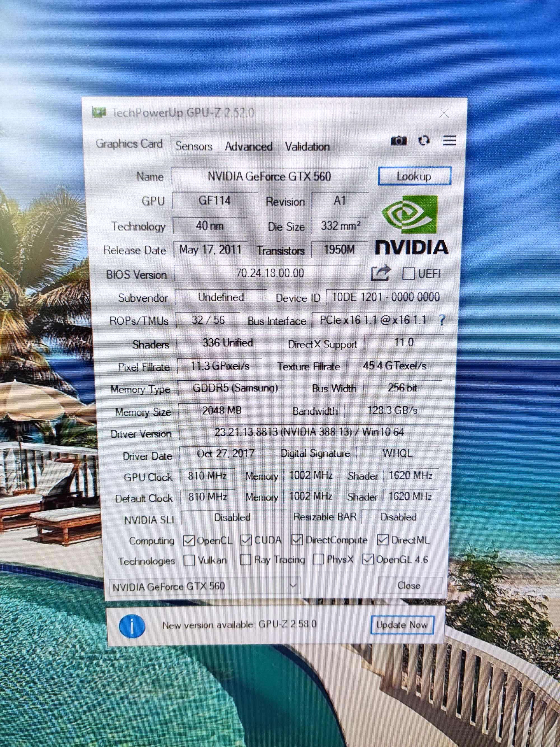
Task: Click Default Clock row Shader 1620 MHz
Action: point(410,496)
